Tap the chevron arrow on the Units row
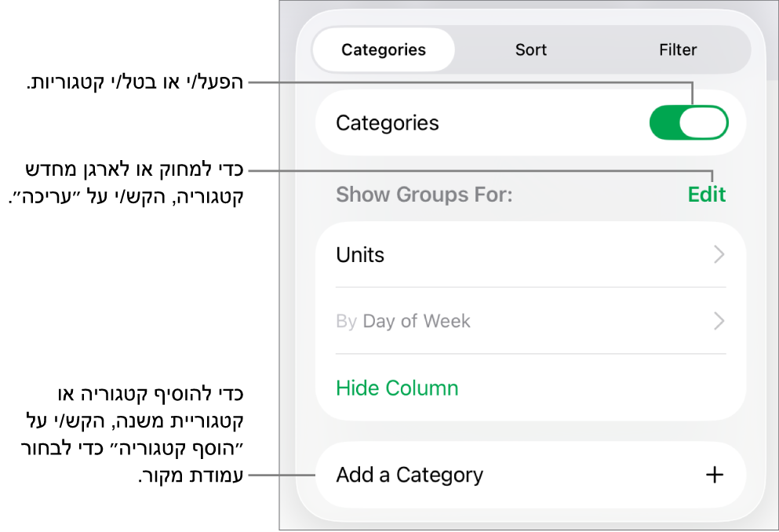779x532 pixels. (719, 255)
